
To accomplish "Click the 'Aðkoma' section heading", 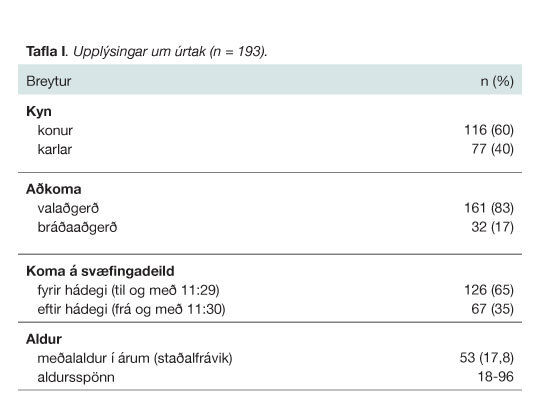I will [x=54, y=189].
